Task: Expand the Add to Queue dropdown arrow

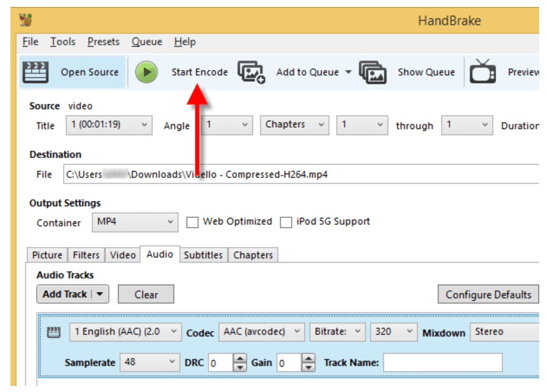Action: (348, 72)
